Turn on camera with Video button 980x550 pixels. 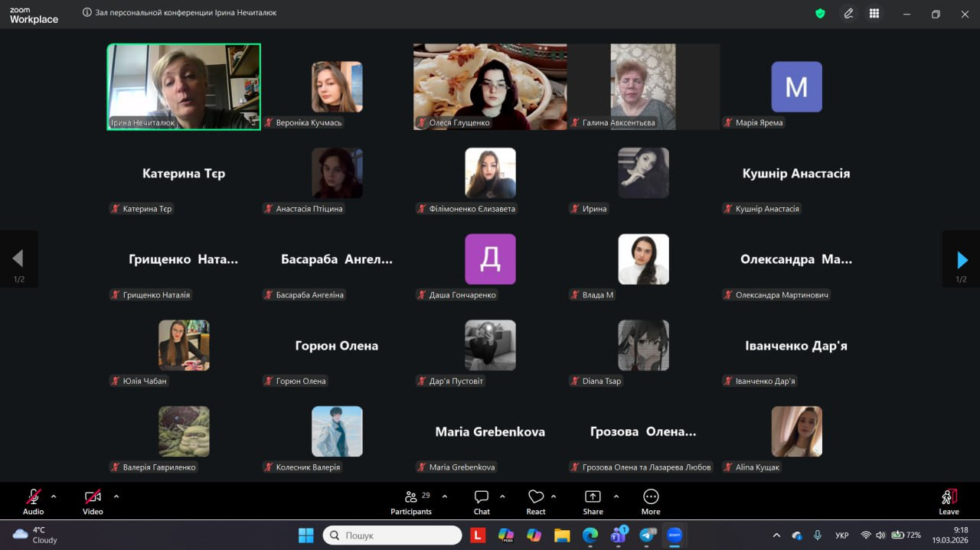[x=93, y=501]
